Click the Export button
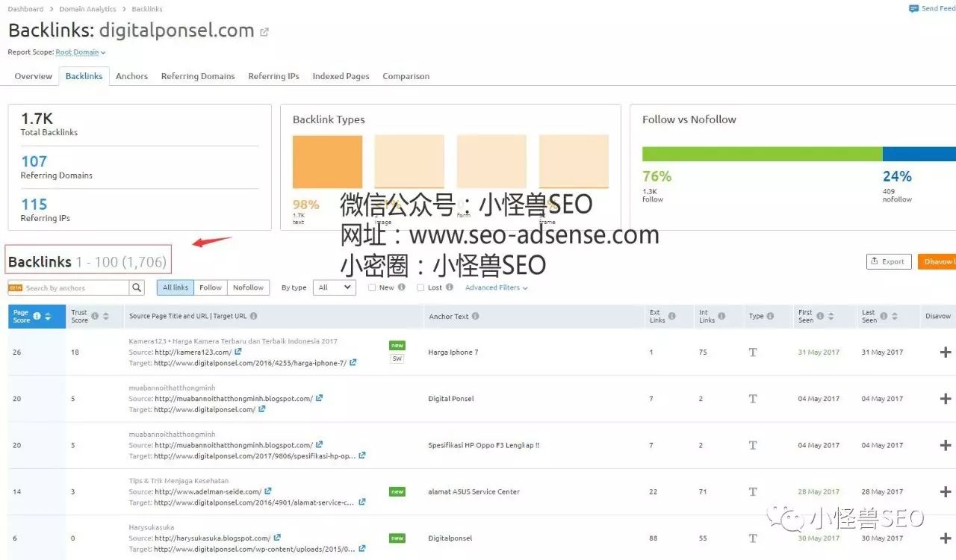Screen dimensions: 956x560 point(889,261)
